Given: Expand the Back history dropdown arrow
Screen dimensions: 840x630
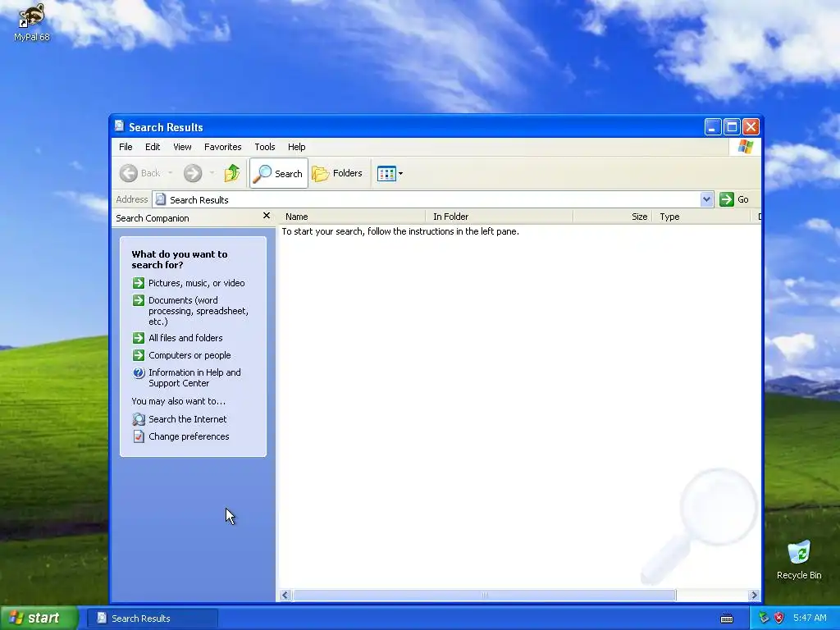Looking at the screenshot, I should [x=171, y=173].
